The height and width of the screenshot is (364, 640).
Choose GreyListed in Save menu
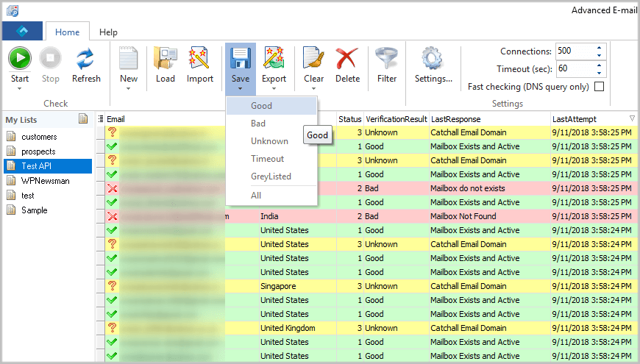[x=271, y=176]
